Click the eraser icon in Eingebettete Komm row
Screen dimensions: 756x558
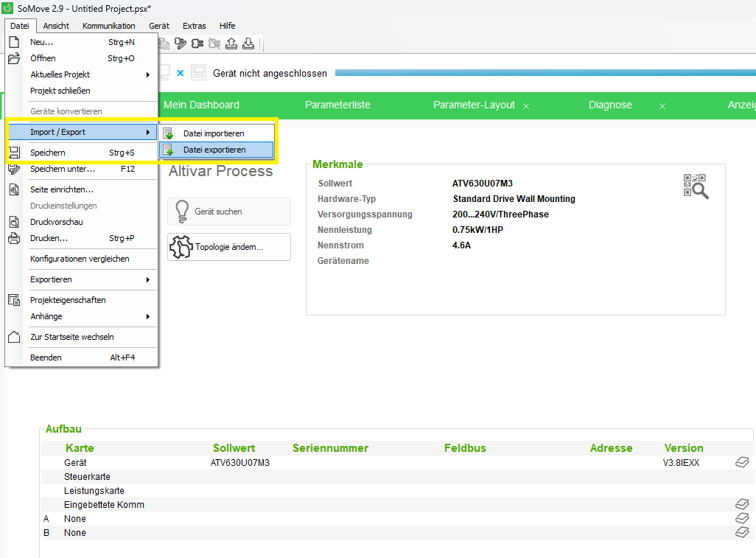click(x=742, y=504)
